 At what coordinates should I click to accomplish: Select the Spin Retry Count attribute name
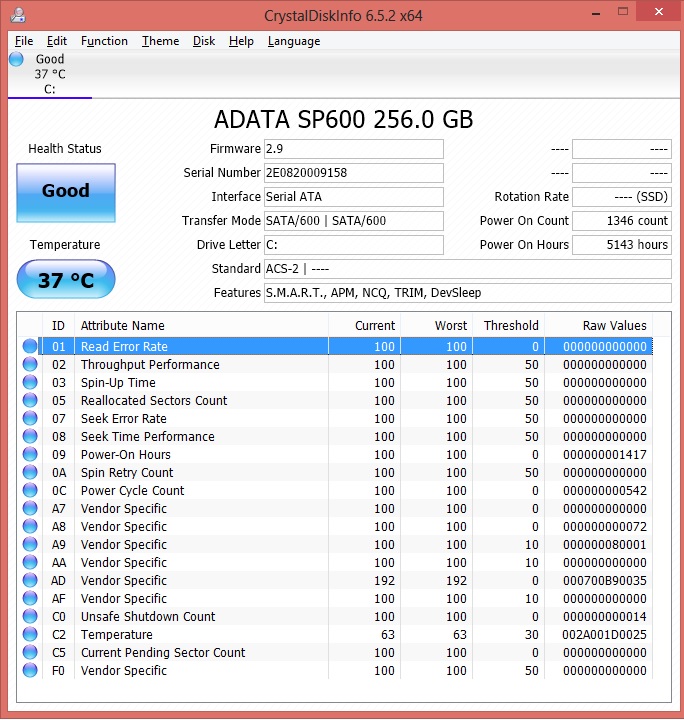[127, 472]
